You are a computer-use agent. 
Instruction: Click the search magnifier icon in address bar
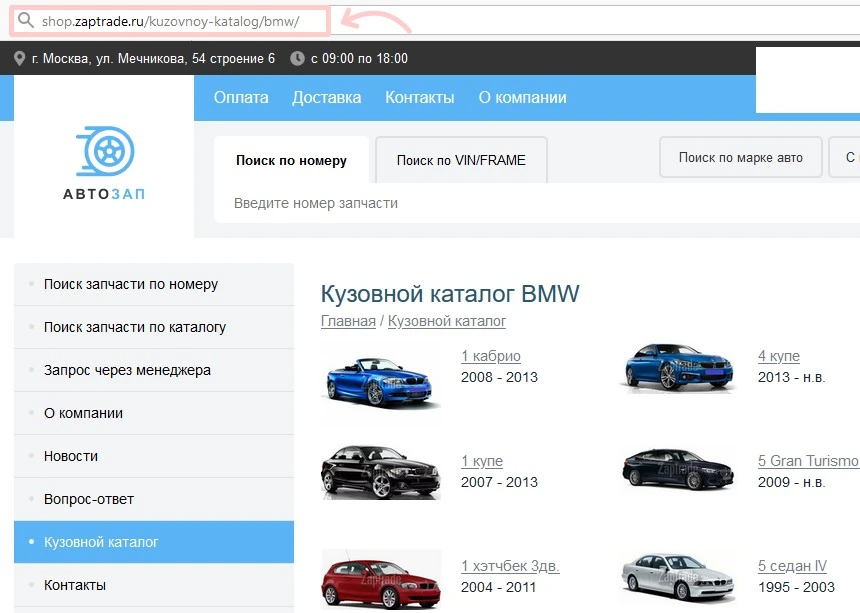25,21
